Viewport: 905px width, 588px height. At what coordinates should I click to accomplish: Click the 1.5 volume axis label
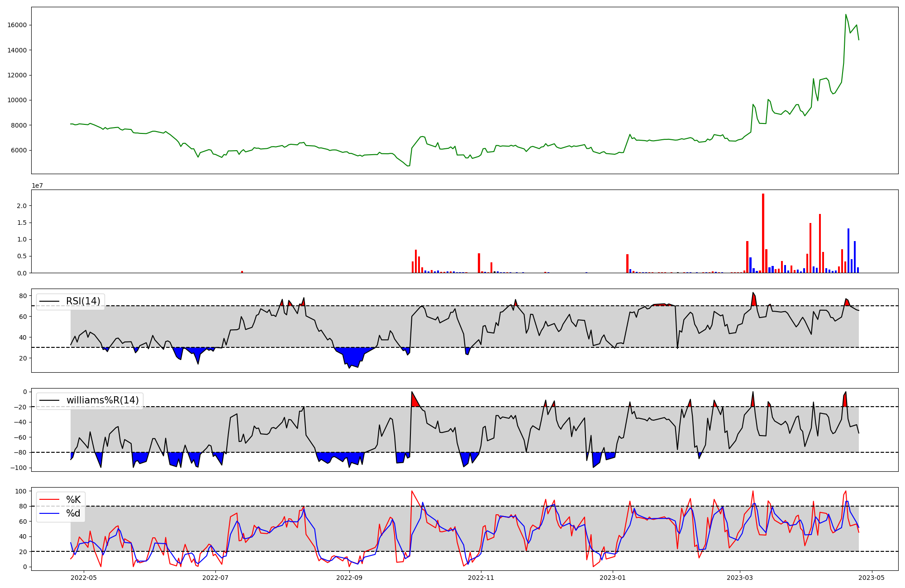[x=22, y=223]
